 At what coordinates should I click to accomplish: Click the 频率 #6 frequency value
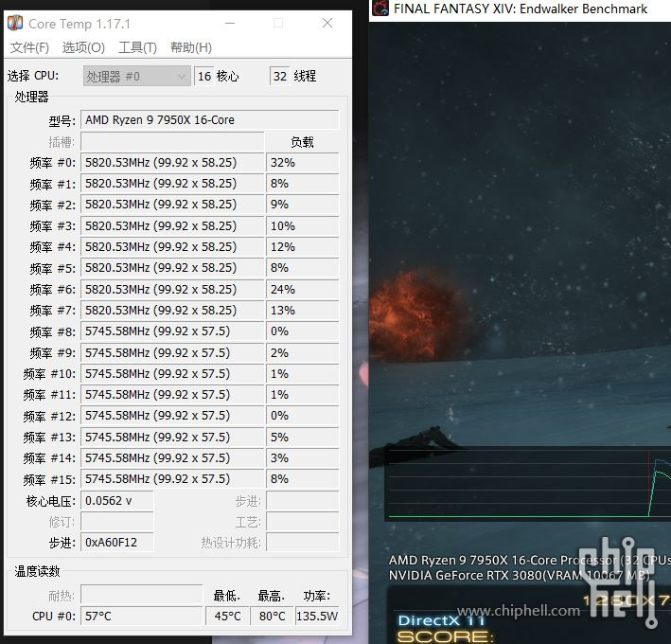pyautogui.click(x=172, y=290)
